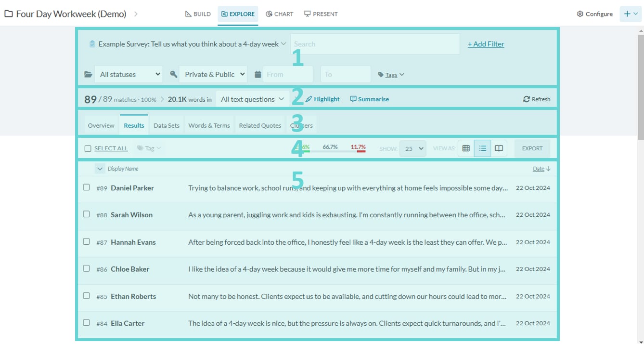The image size is (644, 344).
Task: Tick the SELECT ALL checkbox
Action: (x=88, y=148)
